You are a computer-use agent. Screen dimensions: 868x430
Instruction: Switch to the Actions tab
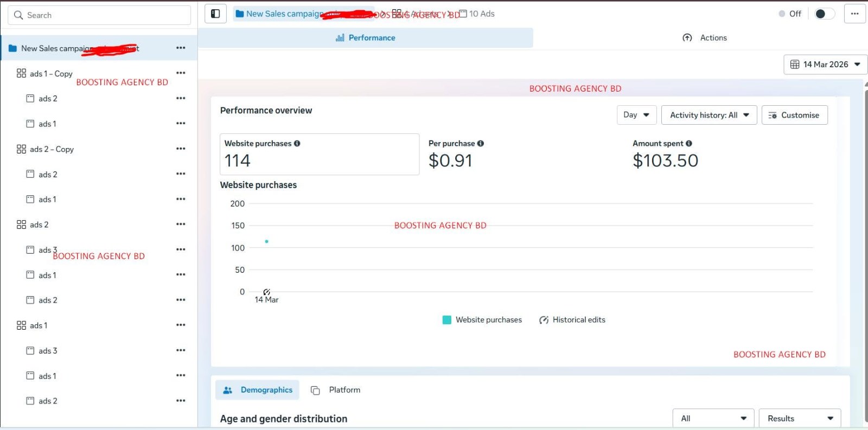(x=704, y=37)
